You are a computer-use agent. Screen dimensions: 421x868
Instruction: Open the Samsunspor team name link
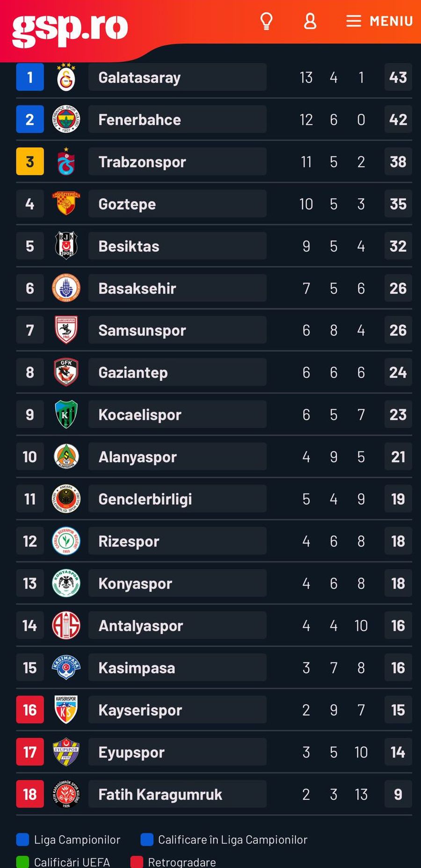(x=142, y=330)
